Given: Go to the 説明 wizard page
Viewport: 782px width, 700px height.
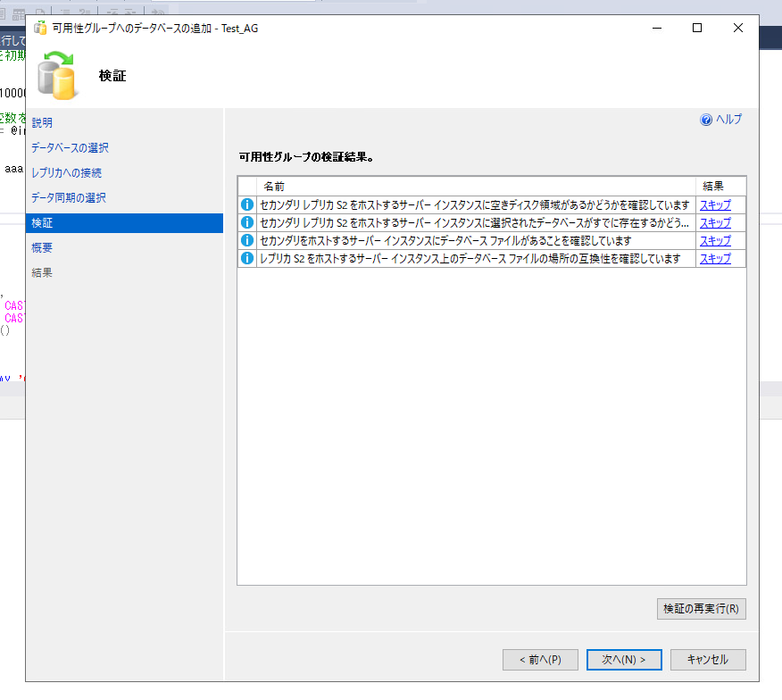Looking at the screenshot, I should [42, 122].
